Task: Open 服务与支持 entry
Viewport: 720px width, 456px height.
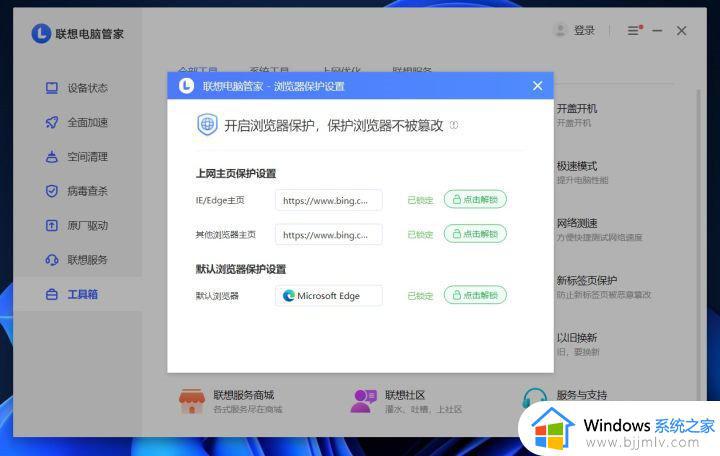Action: [582, 394]
